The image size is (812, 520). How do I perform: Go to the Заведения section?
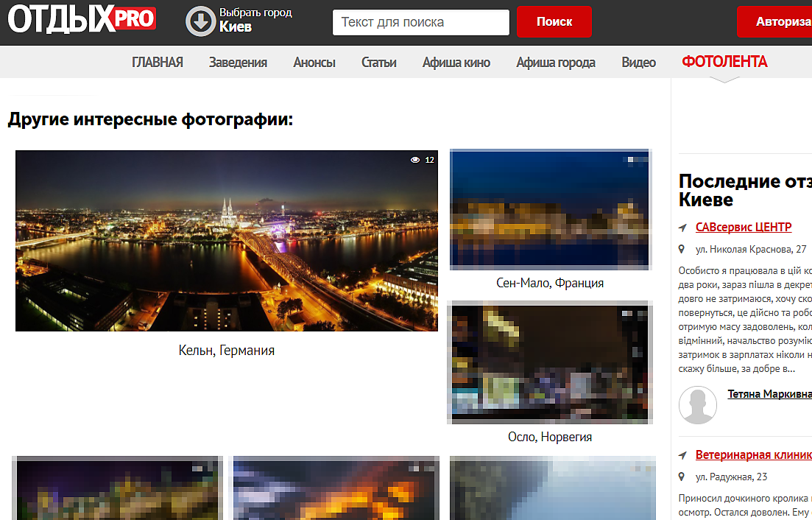point(238,63)
